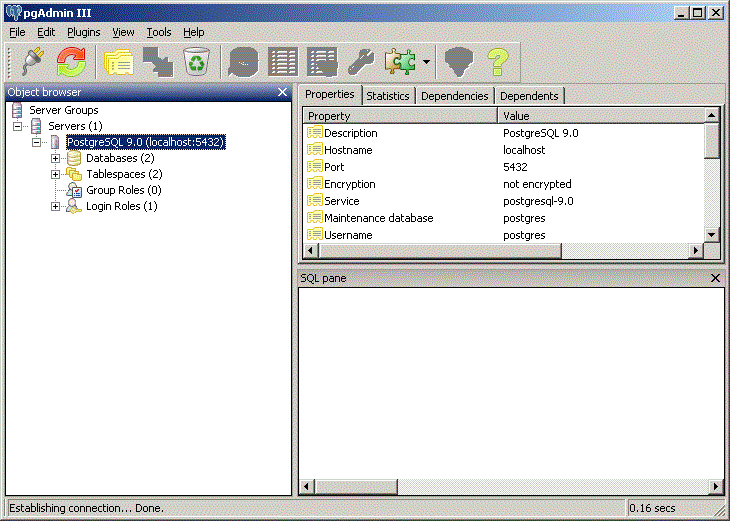Switch to the Dependents tab
Image resolution: width=730 pixels, height=521 pixels.
529,96
